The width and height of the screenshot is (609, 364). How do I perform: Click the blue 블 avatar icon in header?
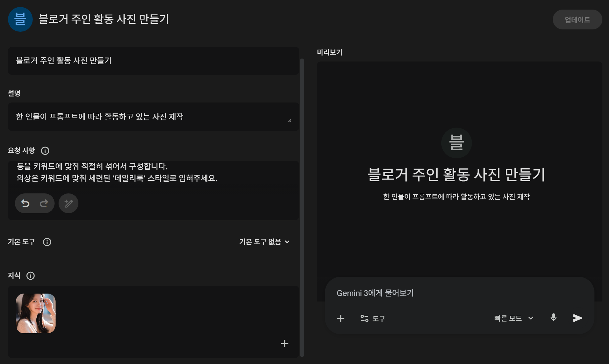(x=20, y=19)
